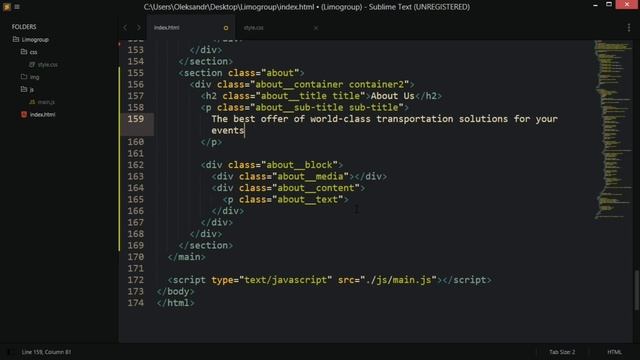640x360 pixels.
Task: Click line number 174 in the gutter
Action: pos(136,303)
